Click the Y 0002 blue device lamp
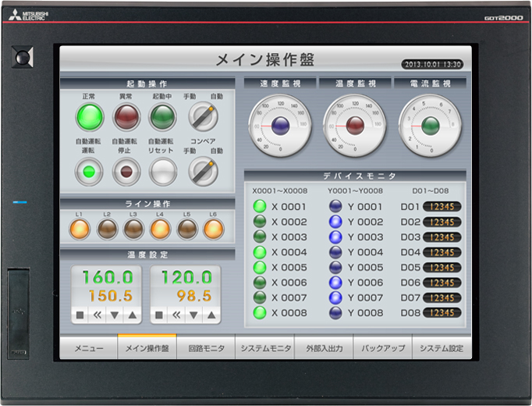This screenshot has width=532, height=406. (335, 222)
